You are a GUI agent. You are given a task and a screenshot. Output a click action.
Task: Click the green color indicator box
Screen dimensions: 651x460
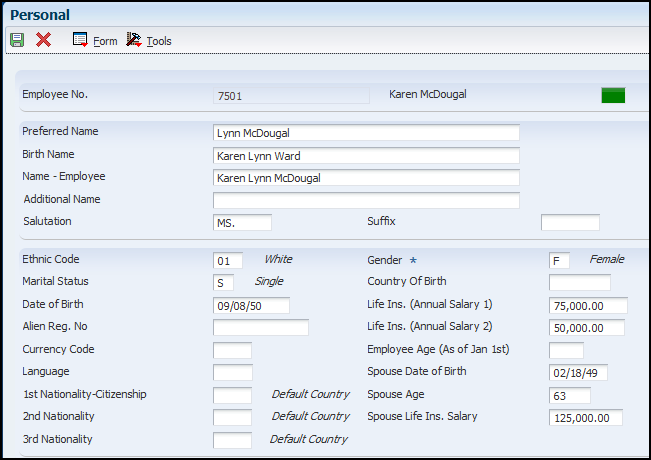613,95
